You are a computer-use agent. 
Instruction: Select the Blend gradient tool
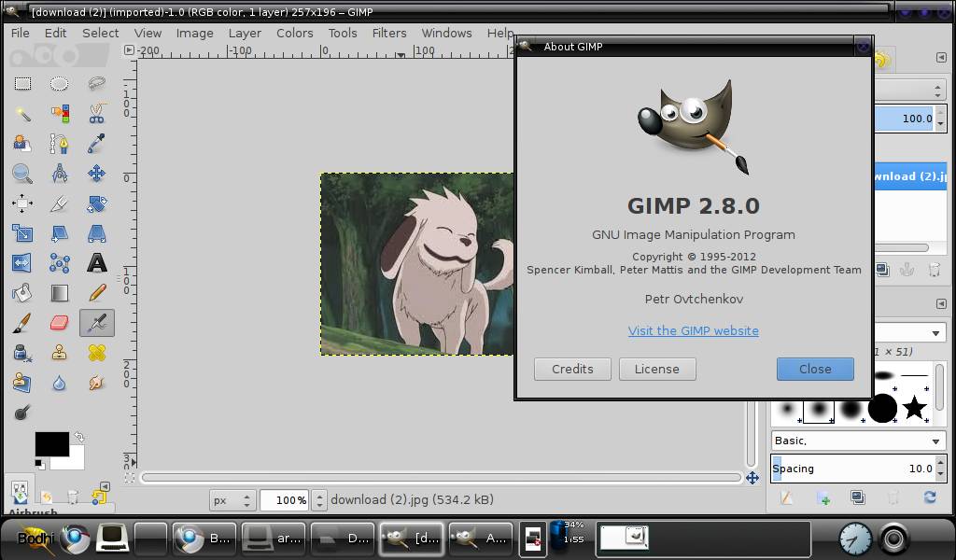click(59, 293)
